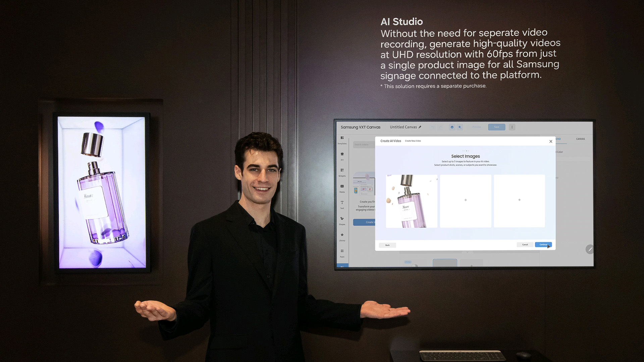
Task: Click the layers icon in top toolbar
Action: click(x=452, y=127)
